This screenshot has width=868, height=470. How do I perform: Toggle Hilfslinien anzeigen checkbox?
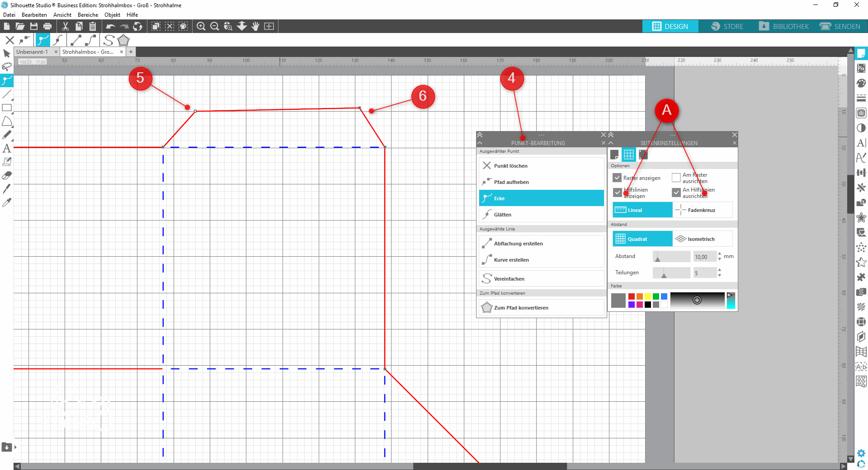click(x=617, y=193)
